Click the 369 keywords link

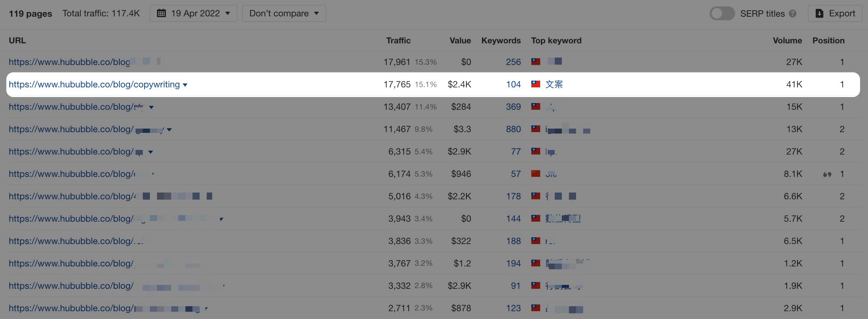point(513,107)
